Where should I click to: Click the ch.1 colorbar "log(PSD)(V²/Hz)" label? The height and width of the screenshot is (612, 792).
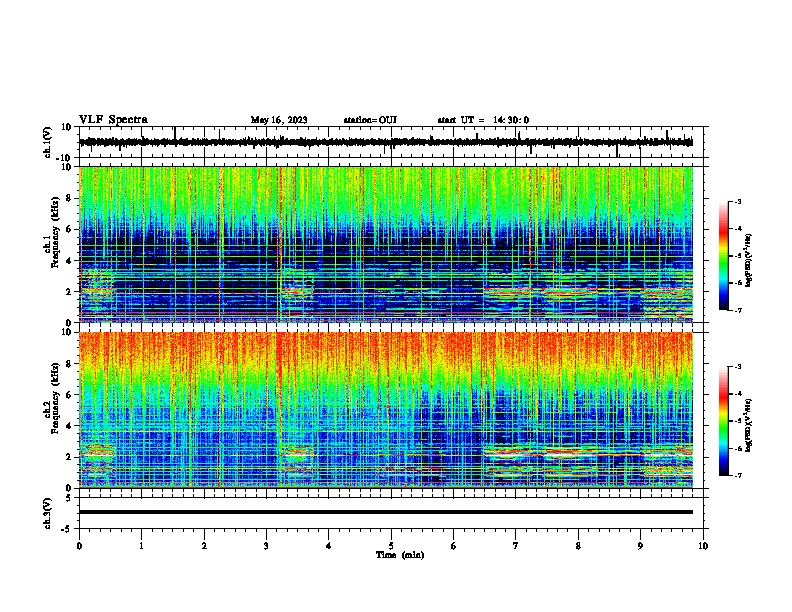click(x=748, y=260)
